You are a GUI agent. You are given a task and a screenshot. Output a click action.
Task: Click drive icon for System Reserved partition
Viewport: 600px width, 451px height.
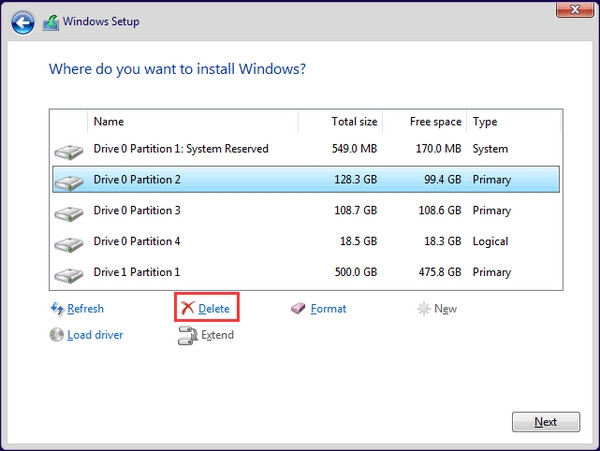point(68,152)
